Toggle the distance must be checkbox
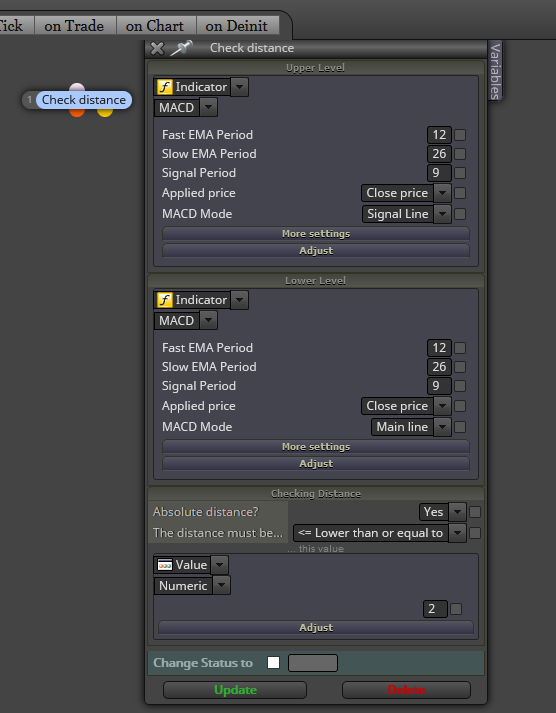Screen dimensions: 556x713 pos(475,533)
